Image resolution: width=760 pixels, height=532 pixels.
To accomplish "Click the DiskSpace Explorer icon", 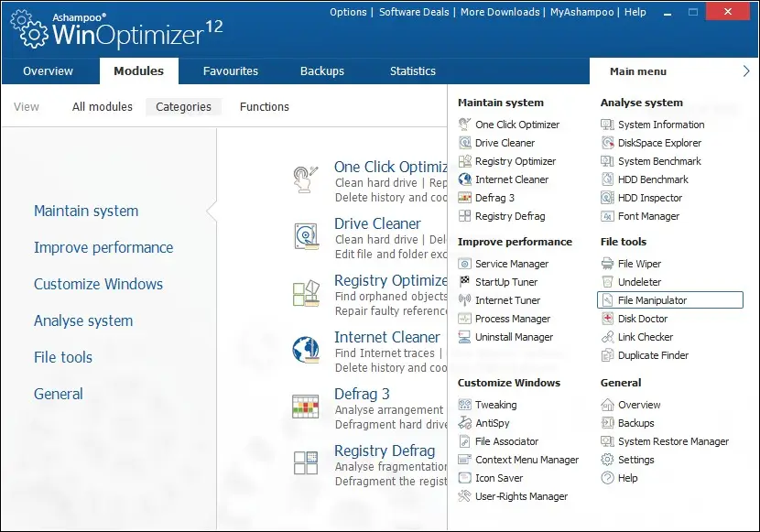I will (x=607, y=143).
